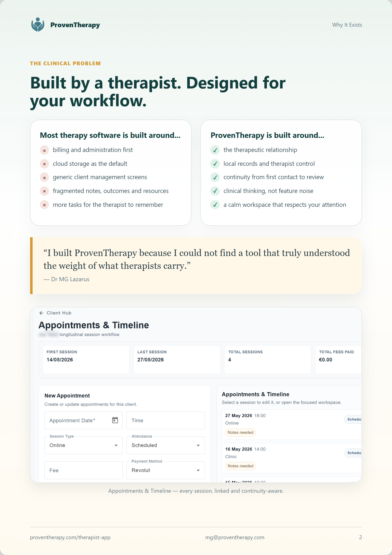Viewport: 392px width, 555px height.
Task: Click the Last Session card showing 27/05/2026
Action: (177, 360)
